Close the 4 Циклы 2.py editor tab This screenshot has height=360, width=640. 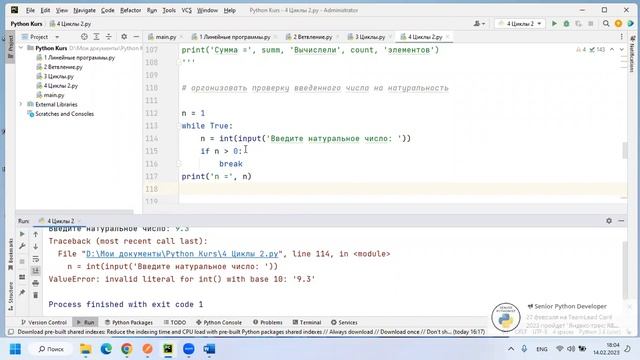click(448, 37)
